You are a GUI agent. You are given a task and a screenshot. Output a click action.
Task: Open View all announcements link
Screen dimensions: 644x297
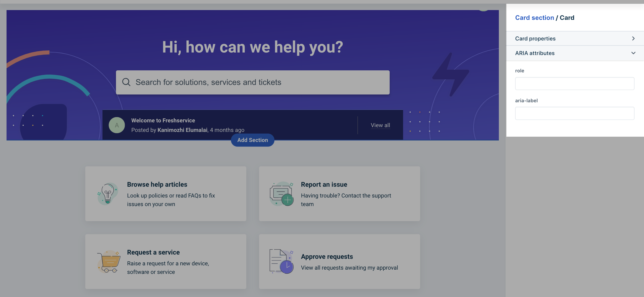(x=380, y=125)
